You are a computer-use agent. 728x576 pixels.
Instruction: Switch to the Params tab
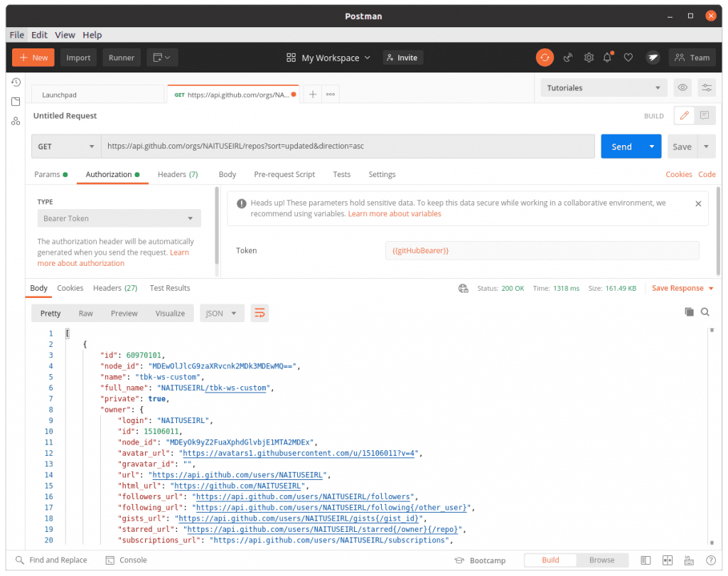point(50,175)
